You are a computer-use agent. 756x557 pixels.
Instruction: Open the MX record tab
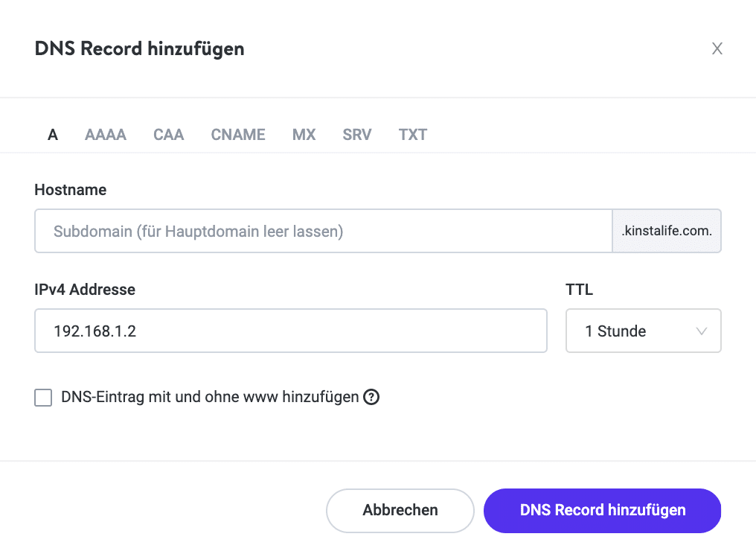coord(304,135)
